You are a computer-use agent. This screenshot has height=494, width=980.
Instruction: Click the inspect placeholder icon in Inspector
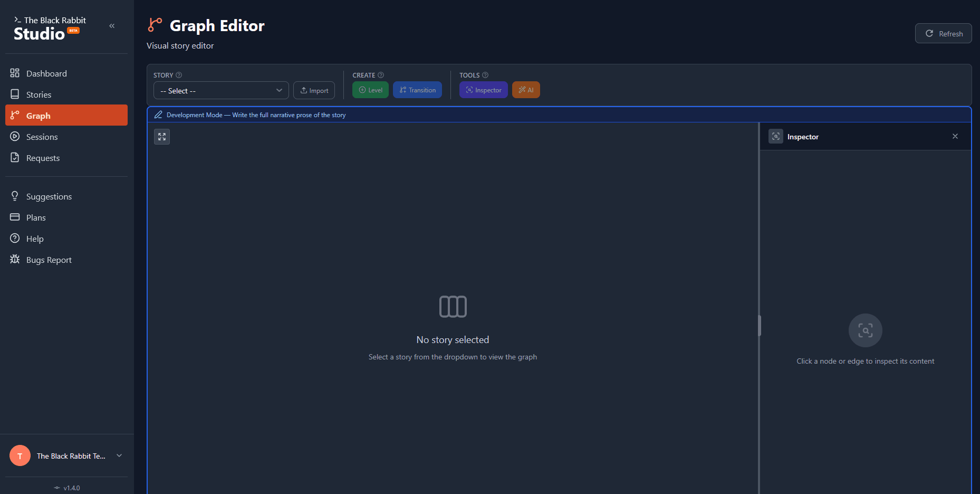[865, 330]
